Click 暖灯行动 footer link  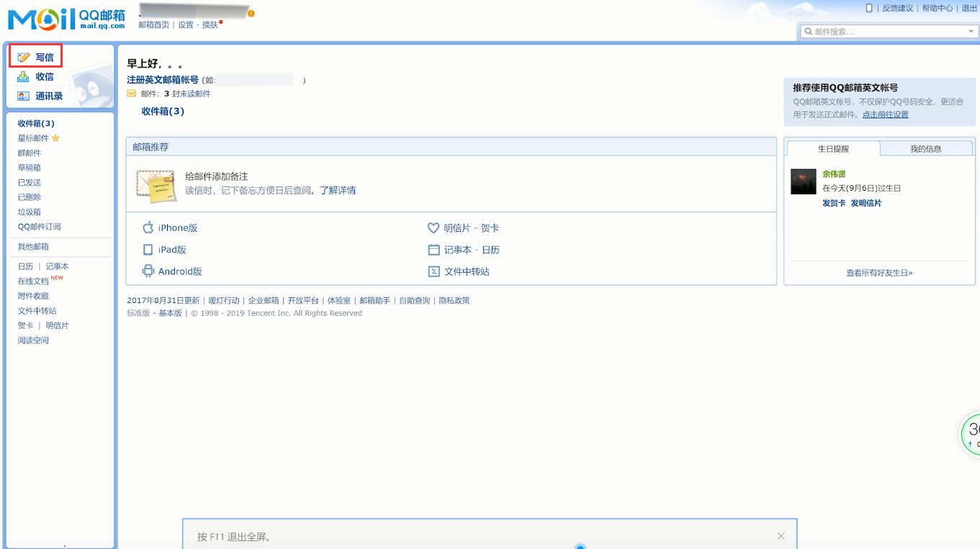click(x=224, y=301)
